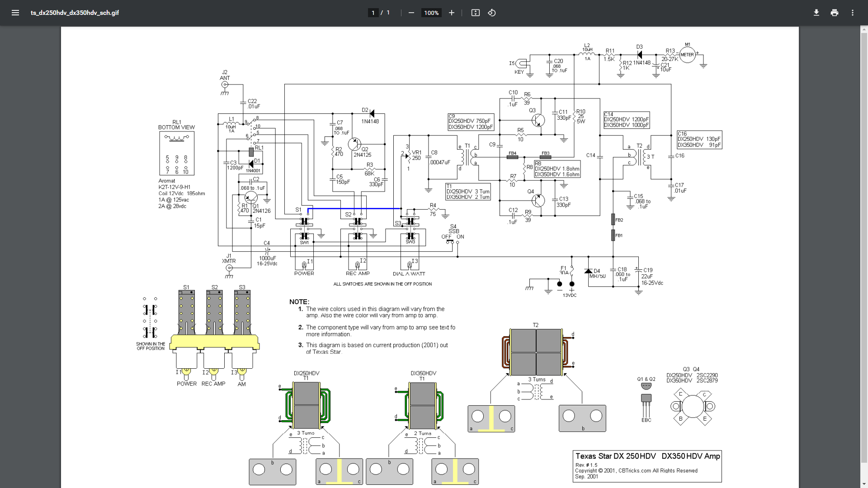The width and height of the screenshot is (868, 488).
Task: Click the S4 SSB OFF/ON switch symbol
Action: [x=453, y=242]
